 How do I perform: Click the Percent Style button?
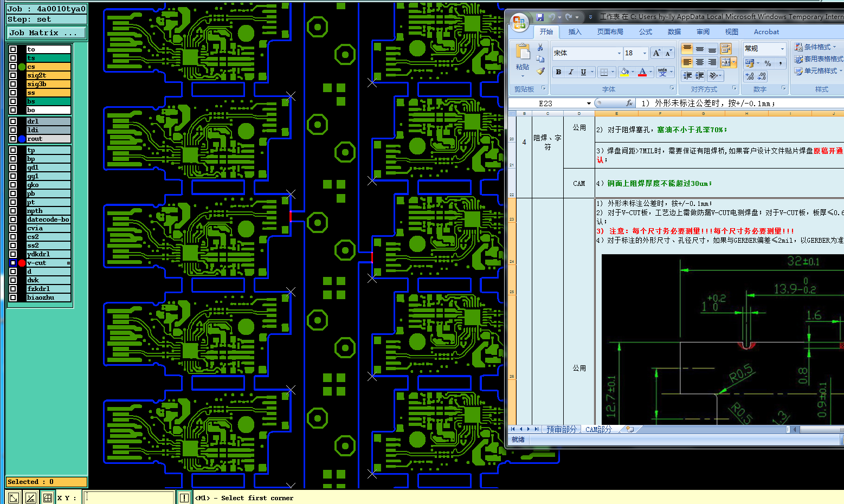pos(768,63)
